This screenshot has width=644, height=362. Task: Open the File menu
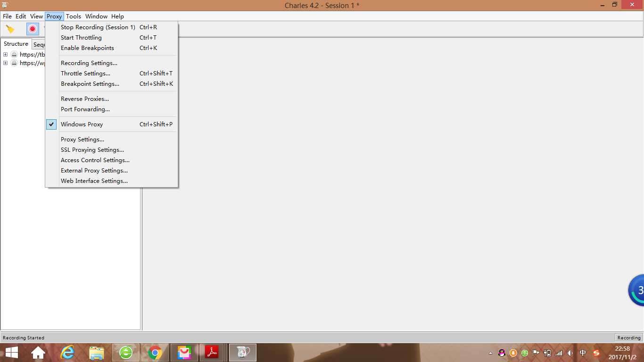(x=7, y=16)
